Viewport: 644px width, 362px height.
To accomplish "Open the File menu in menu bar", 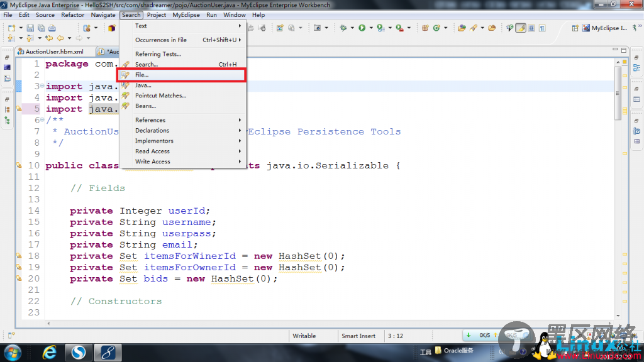I will click(x=8, y=15).
